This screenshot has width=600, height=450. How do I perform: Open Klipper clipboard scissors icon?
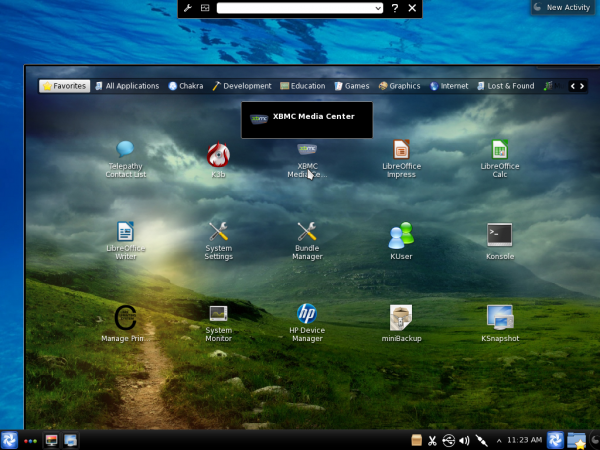click(432, 441)
